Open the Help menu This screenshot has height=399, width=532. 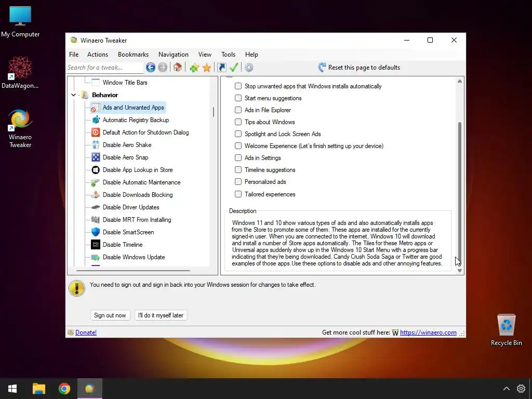click(251, 54)
